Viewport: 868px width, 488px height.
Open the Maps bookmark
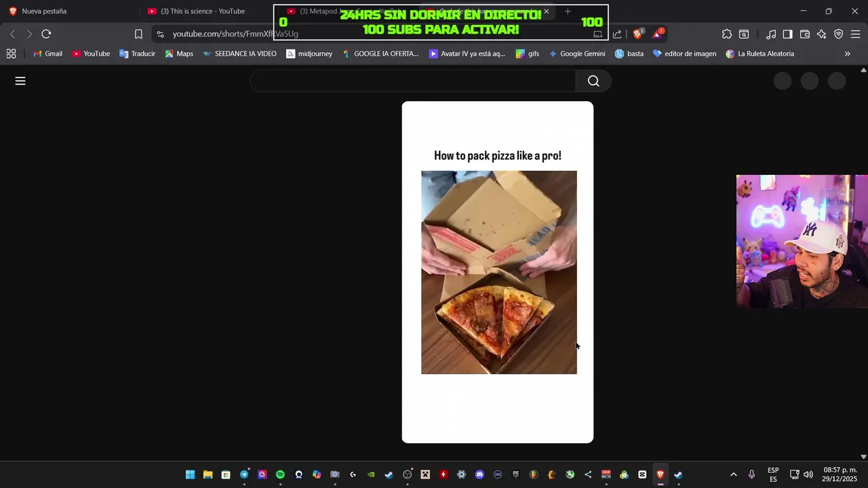(179, 54)
